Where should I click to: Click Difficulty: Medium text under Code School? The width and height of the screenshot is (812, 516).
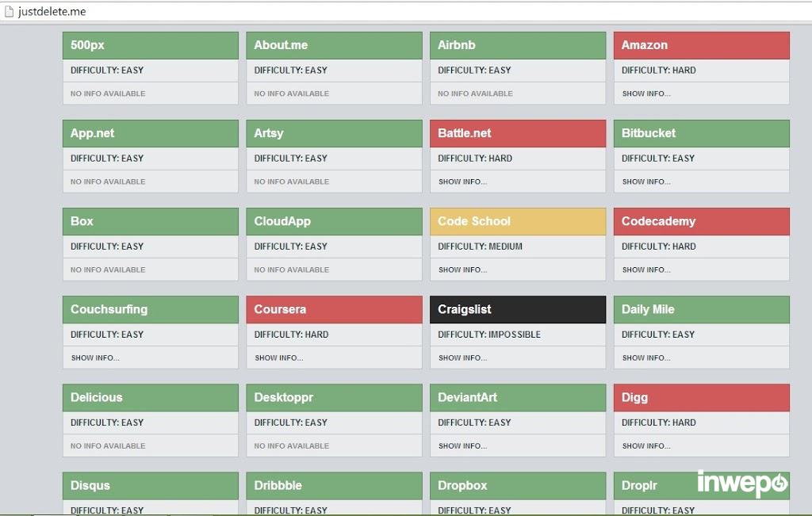pos(480,247)
